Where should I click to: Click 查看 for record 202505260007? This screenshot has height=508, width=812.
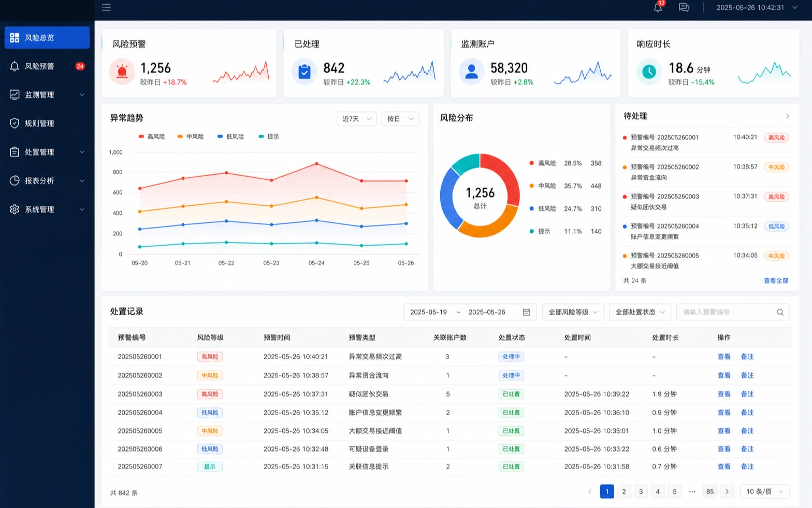723,467
